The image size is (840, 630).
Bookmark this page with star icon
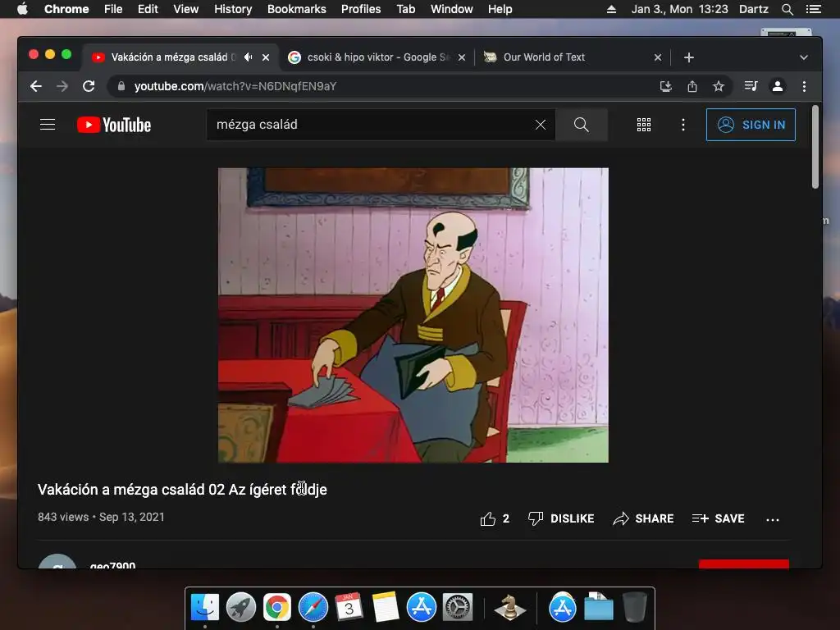[x=719, y=86]
